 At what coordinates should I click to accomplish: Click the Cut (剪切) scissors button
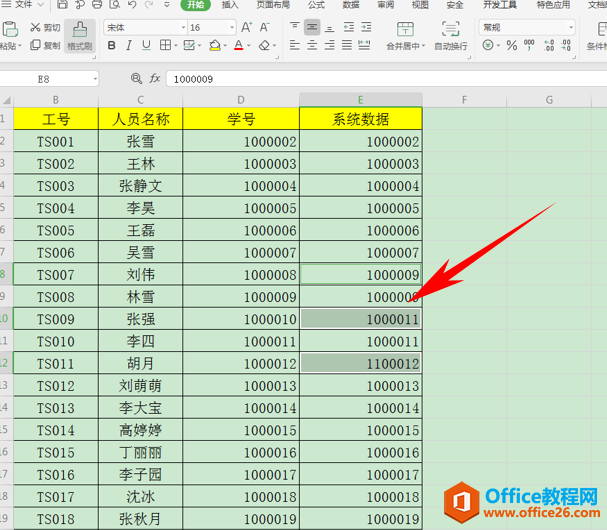pos(45,27)
